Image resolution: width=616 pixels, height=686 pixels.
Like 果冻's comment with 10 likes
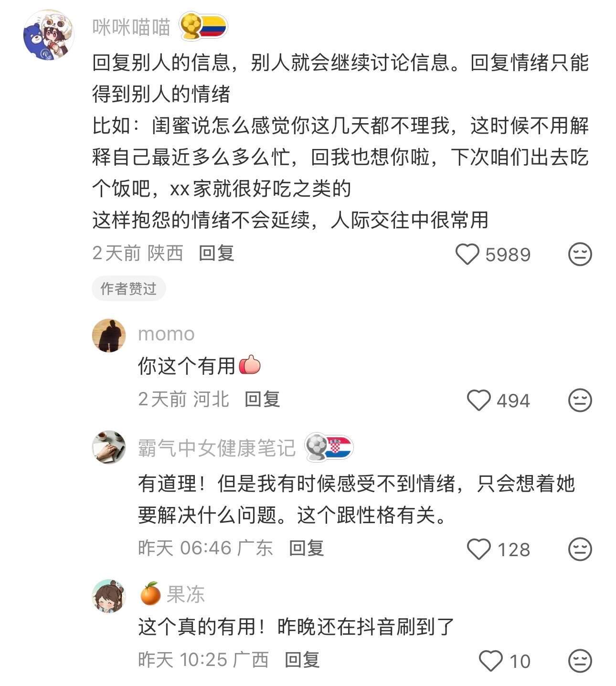pyautogui.click(x=490, y=661)
